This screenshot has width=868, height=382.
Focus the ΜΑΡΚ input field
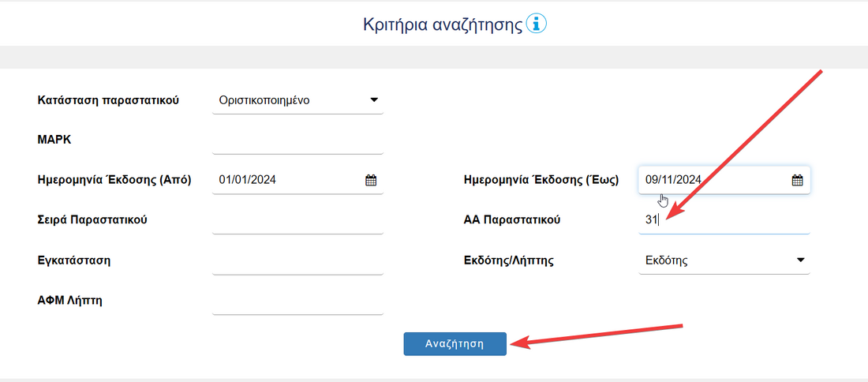297,141
